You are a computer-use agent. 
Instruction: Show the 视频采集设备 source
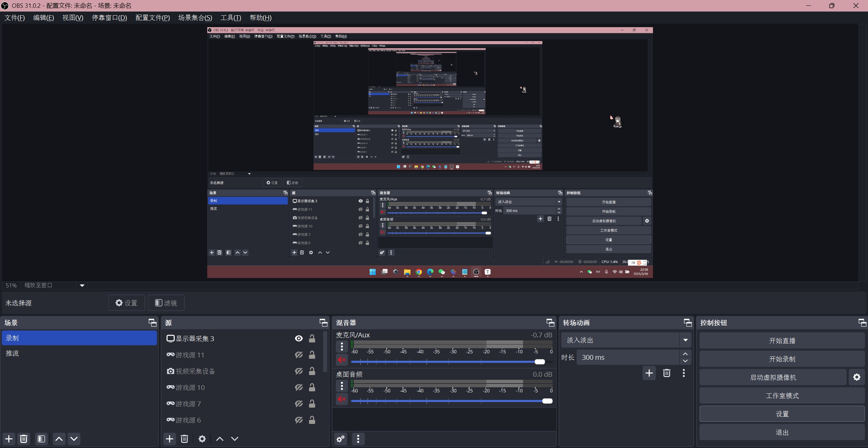[x=298, y=371]
